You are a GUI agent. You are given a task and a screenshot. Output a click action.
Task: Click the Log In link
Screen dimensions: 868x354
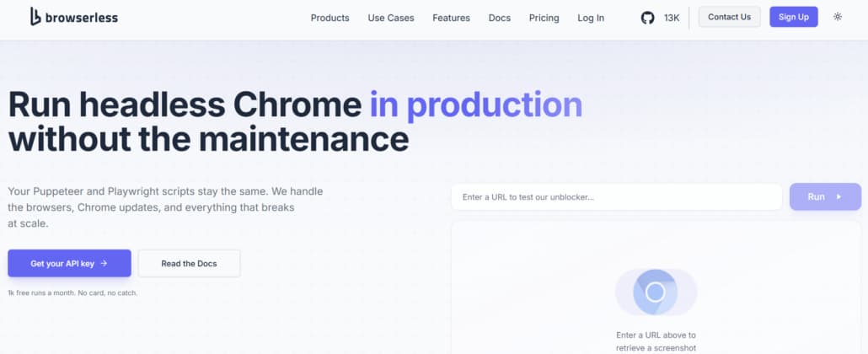[591, 18]
